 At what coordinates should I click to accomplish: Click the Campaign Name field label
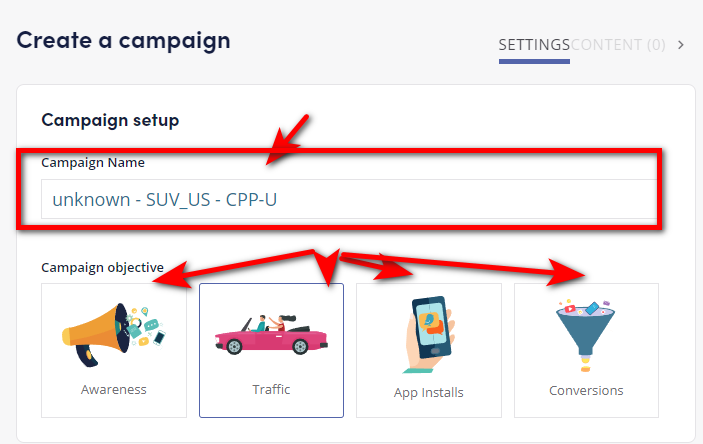pos(93,162)
